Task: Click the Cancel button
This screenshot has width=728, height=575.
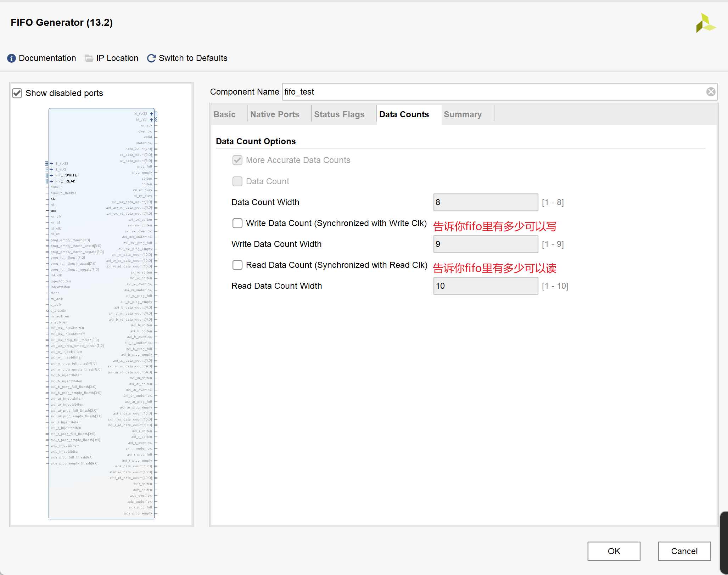Action: pos(684,551)
